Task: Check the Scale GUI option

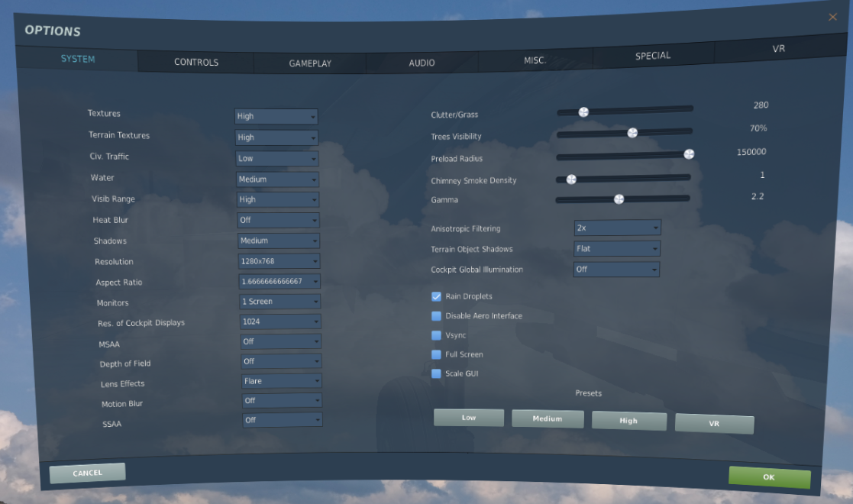Action: point(436,373)
